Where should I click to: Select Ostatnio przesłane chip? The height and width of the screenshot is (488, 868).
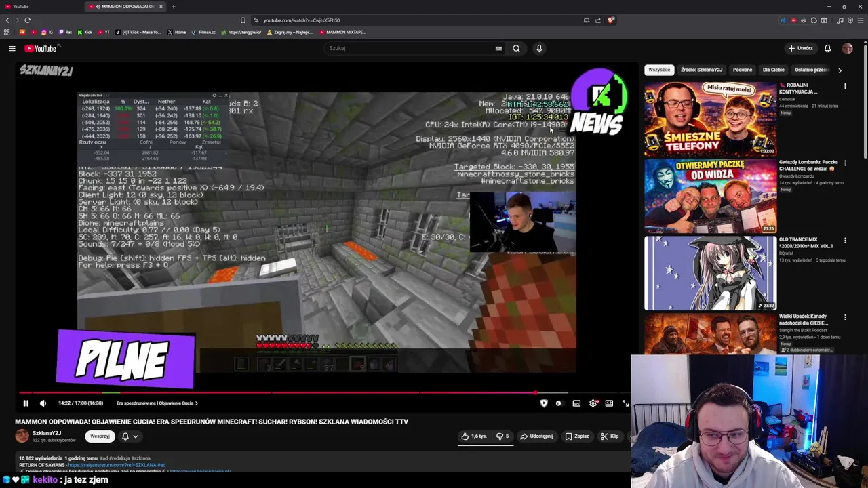pos(811,70)
